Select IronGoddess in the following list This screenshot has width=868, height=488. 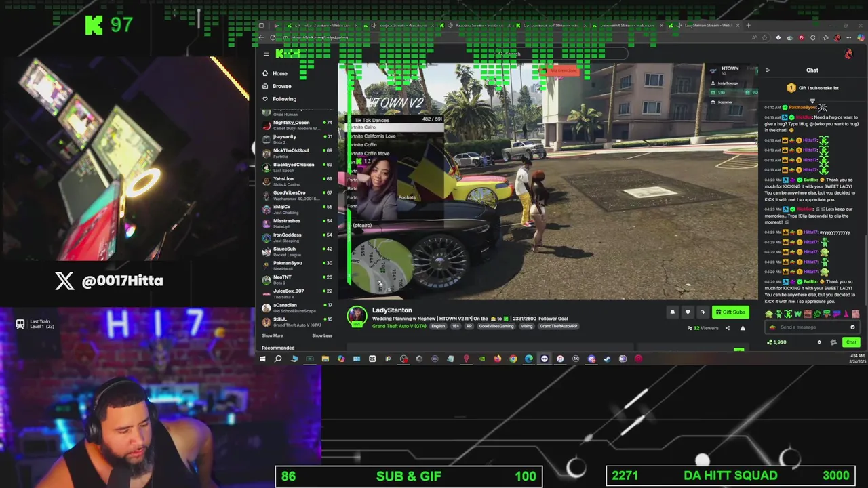click(298, 237)
